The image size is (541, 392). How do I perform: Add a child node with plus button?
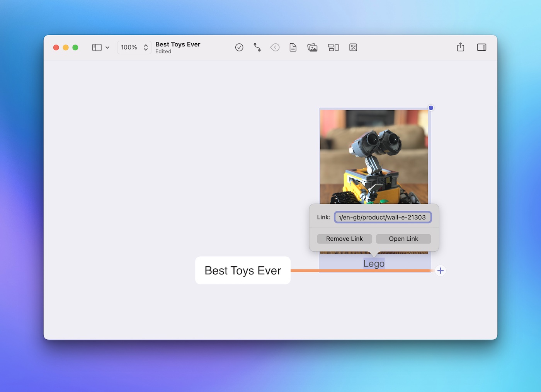tap(441, 271)
